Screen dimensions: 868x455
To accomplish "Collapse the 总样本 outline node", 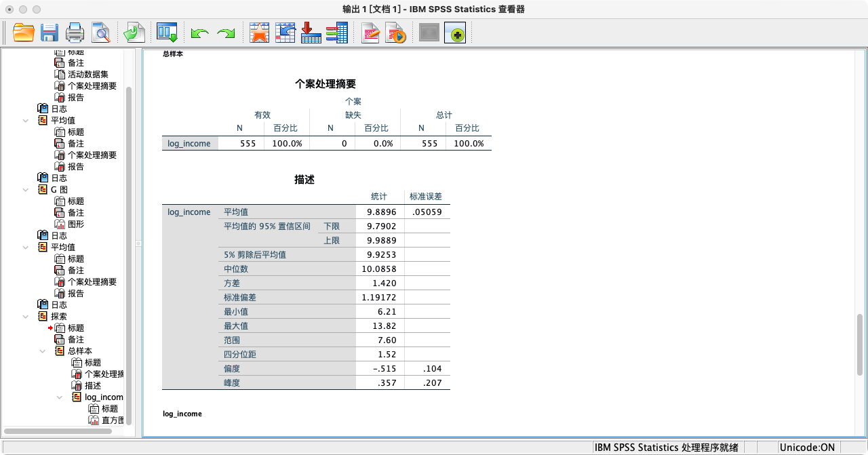I will pos(43,351).
